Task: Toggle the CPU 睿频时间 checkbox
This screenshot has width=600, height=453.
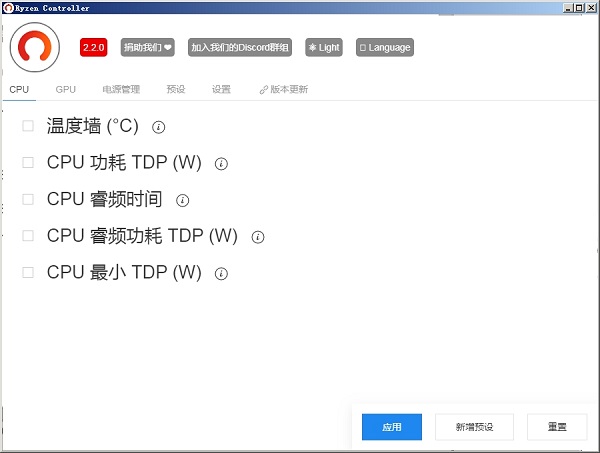Action: pos(28,199)
